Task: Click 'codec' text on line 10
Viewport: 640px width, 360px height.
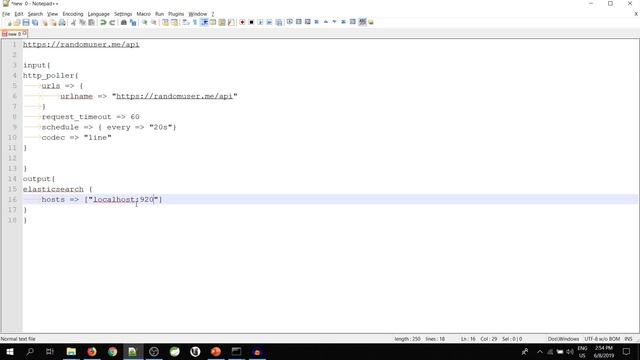Action: point(53,138)
